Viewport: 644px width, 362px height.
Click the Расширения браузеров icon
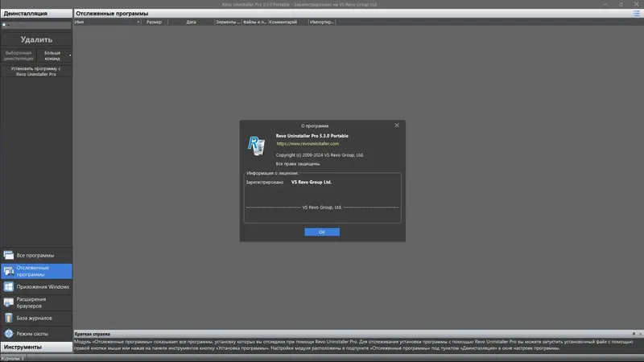click(9, 302)
